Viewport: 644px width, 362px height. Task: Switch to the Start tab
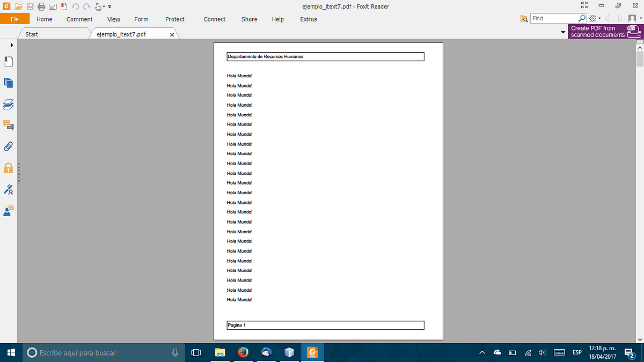(31, 33)
